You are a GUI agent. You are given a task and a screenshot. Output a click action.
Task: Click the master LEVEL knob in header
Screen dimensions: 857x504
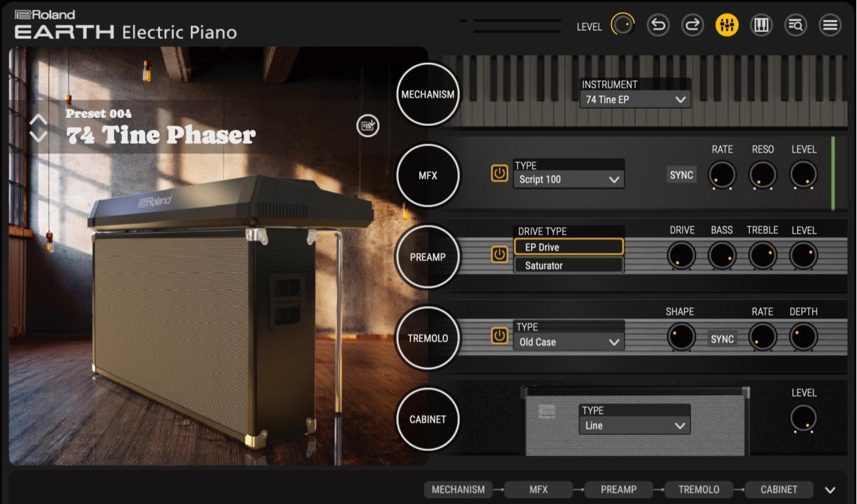(623, 25)
